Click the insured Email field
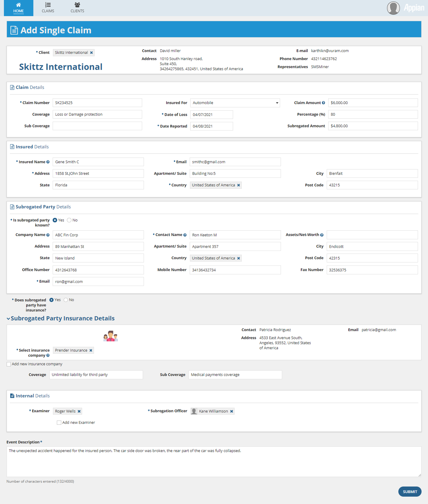Image resolution: width=428 pixels, height=504 pixels. 235,162
